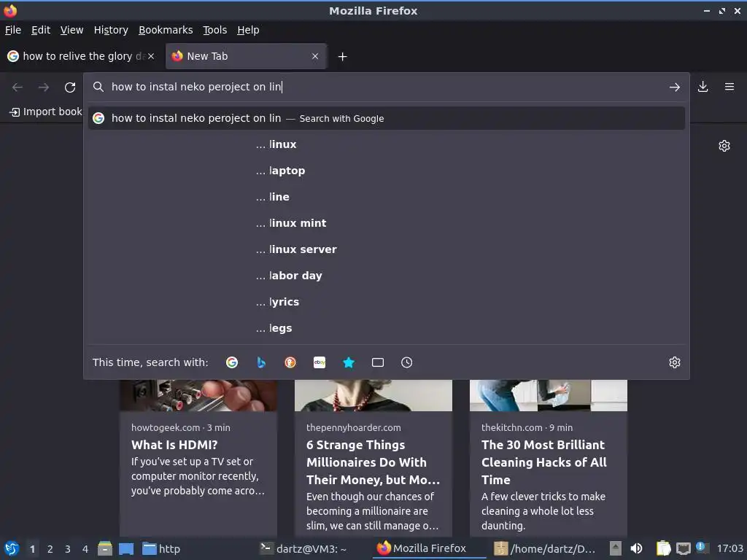Search this time with DuckDuckGo
Screen dimensions: 747x560
(x=290, y=362)
